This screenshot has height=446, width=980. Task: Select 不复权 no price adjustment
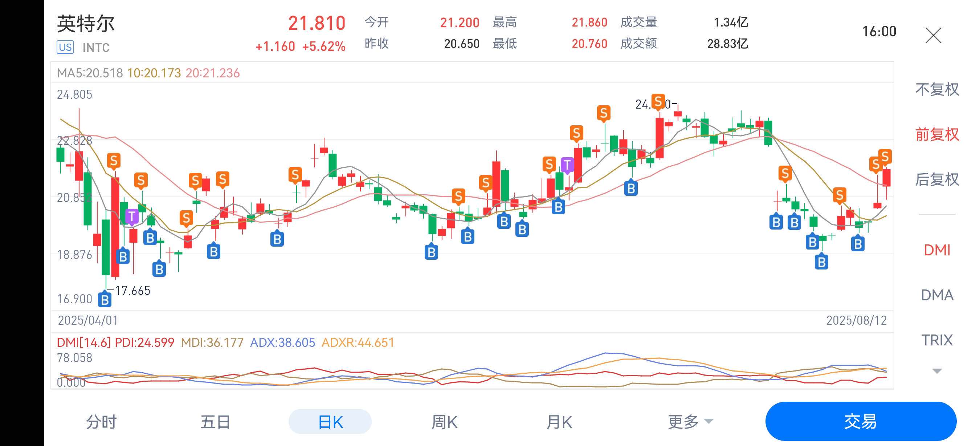pyautogui.click(x=937, y=89)
